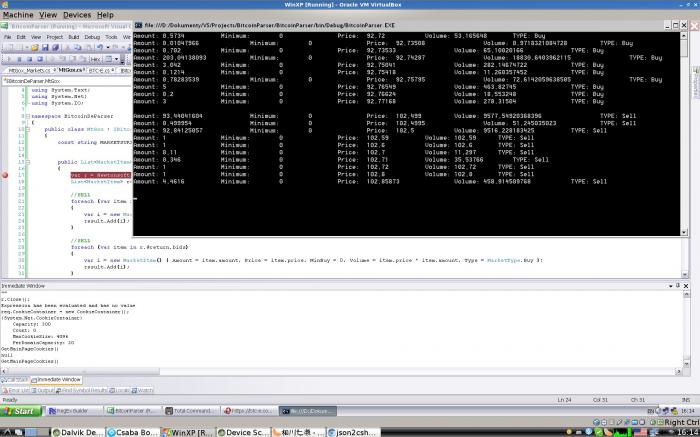Screen dimensions: 700x437
Task: Click the Copy icon in Visual Studio toolbar
Action: click(77, 47)
